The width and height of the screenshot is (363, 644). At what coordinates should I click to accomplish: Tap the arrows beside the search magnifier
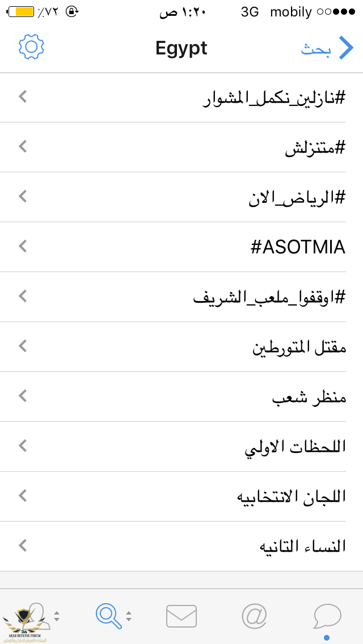click(x=129, y=616)
